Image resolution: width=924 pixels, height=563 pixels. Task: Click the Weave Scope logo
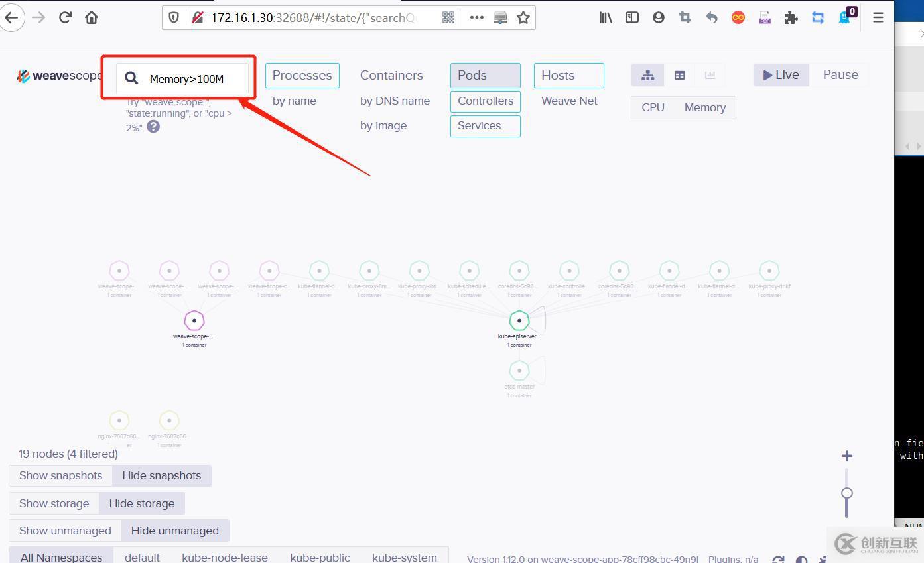(59, 76)
